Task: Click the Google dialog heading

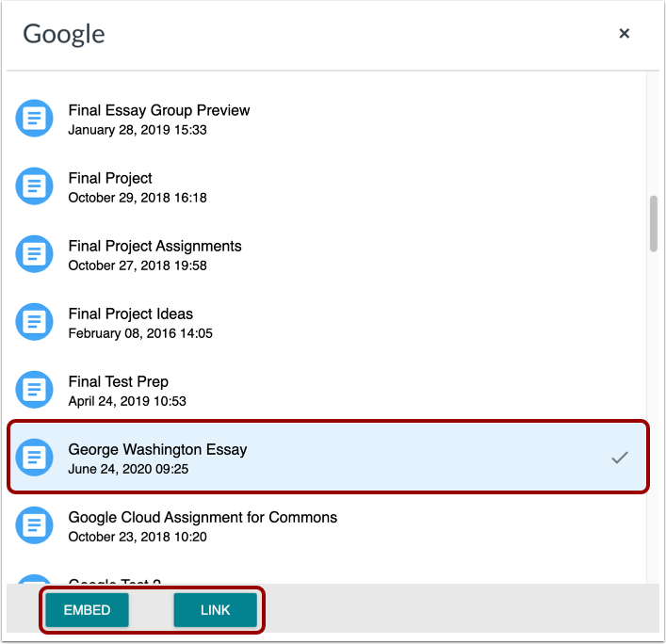Action: click(x=64, y=34)
